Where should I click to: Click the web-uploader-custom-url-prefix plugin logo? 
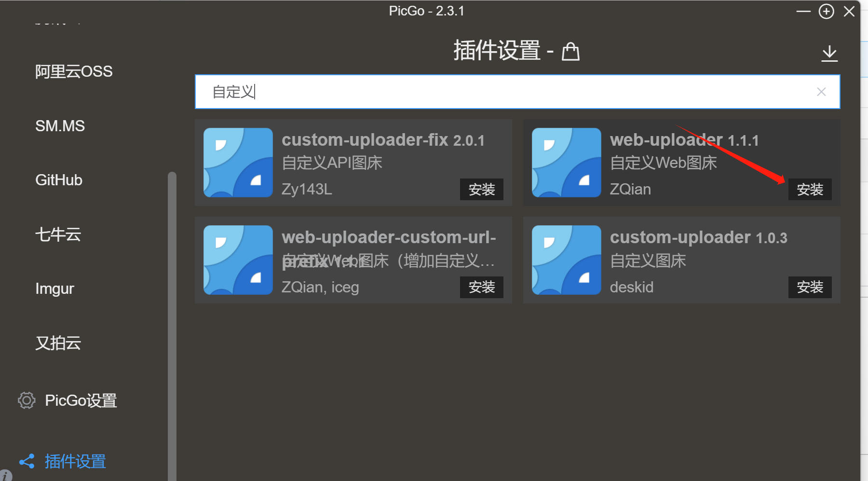[238, 260]
